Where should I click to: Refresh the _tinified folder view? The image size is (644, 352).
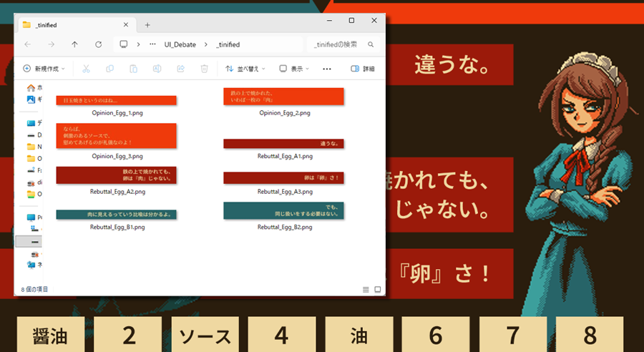click(x=98, y=44)
